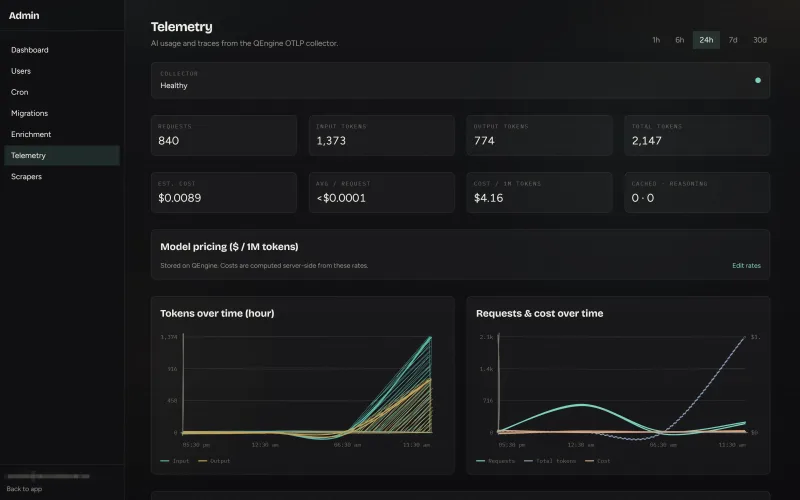Click the blurred user name in sidebar footer

[x=48, y=476]
